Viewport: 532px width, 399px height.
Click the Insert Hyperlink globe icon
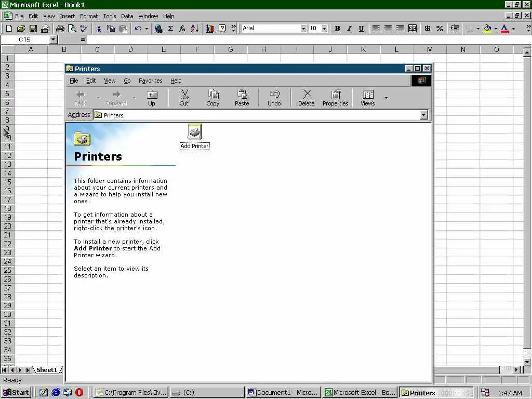158,29
